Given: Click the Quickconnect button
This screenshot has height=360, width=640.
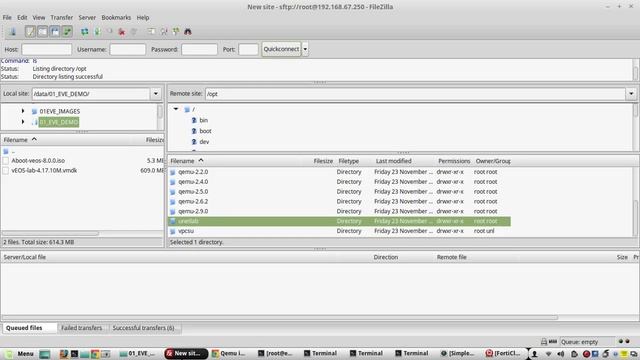Looking at the screenshot, I should [x=281, y=49].
